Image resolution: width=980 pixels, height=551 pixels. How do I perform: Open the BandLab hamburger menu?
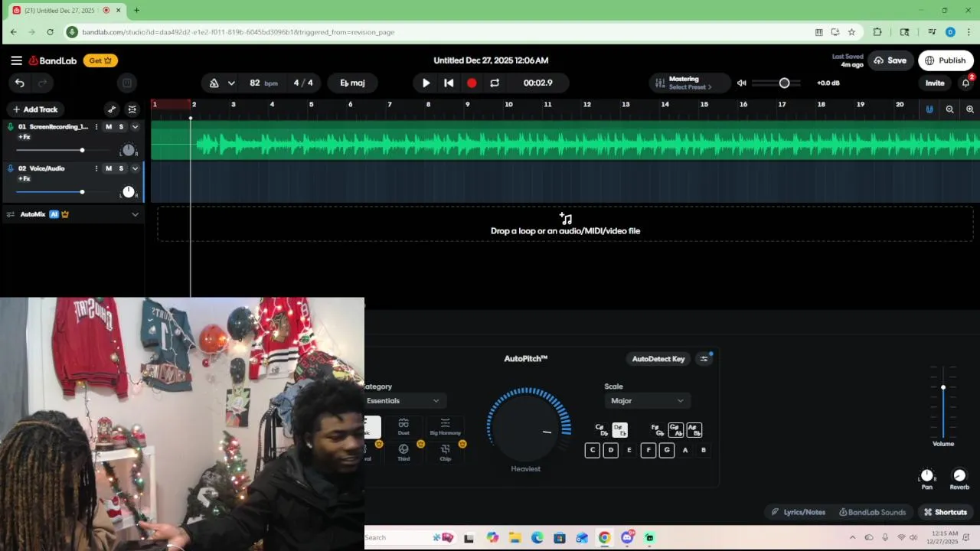click(16, 60)
